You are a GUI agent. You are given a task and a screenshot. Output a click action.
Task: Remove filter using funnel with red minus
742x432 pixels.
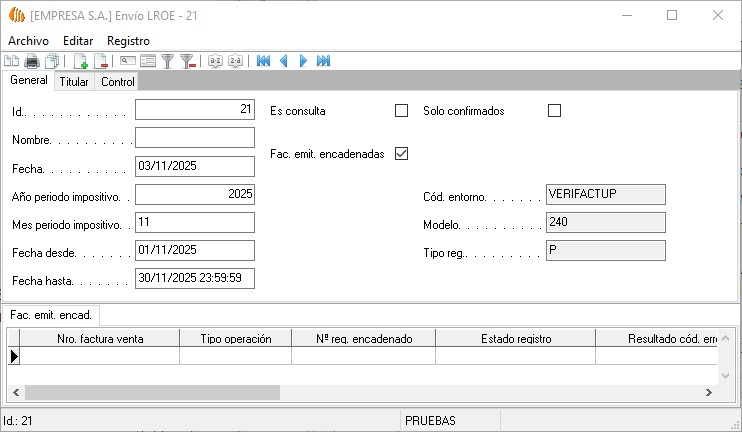(x=187, y=61)
